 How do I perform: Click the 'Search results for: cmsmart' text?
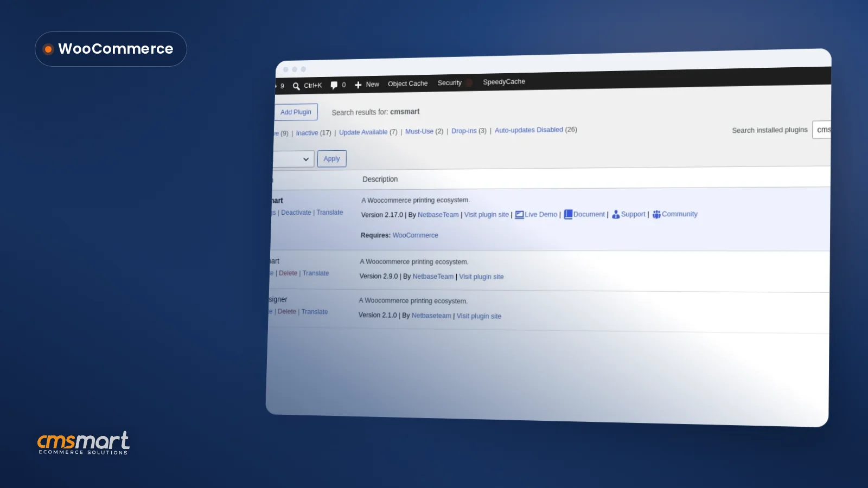(x=376, y=112)
